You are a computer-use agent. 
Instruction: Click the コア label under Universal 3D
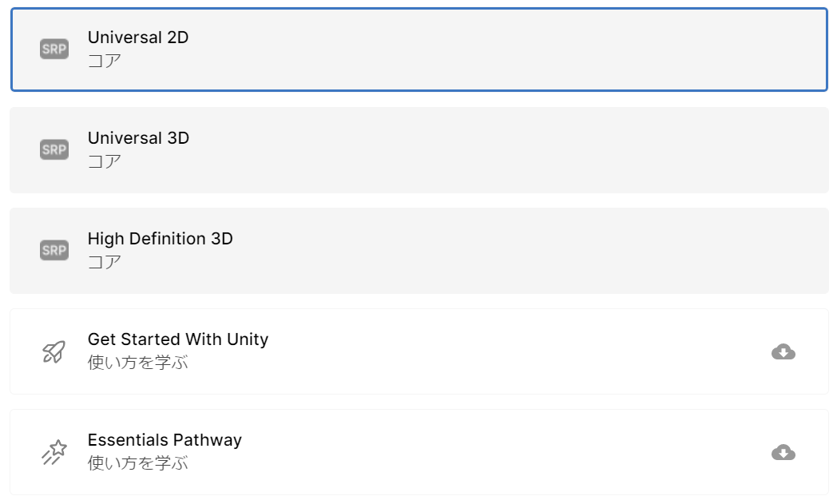point(105,161)
